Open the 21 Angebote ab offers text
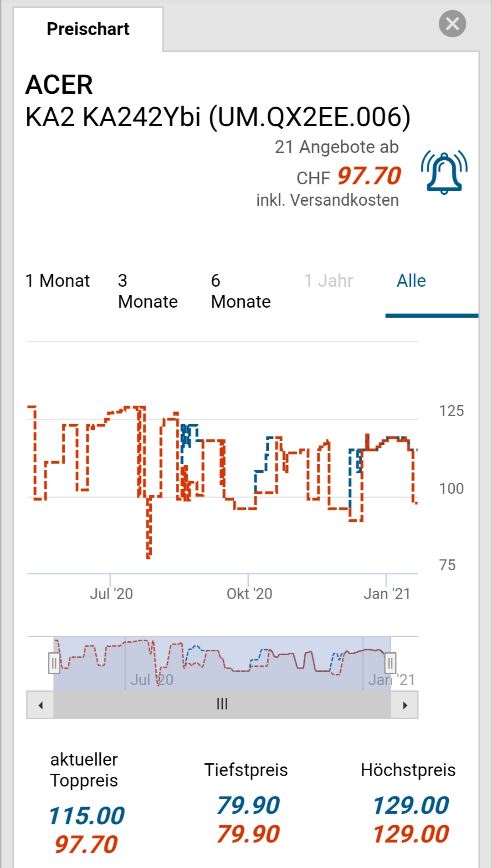 click(x=336, y=147)
